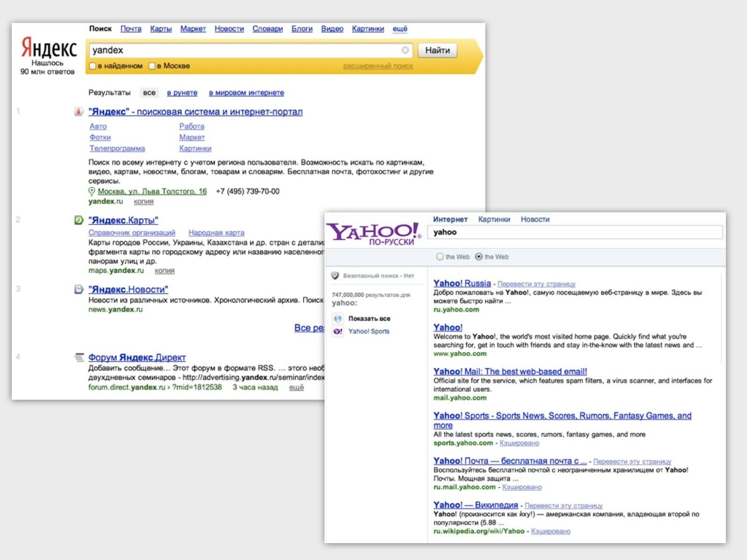Click the globe icon next to Показать все
The image size is (747, 560).
coord(338,319)
